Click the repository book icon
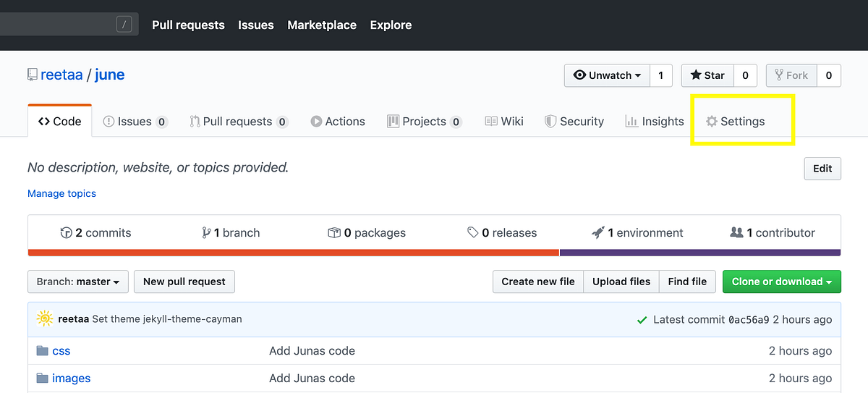The width and height of the screenshot is (868, 393). coord(32,75)
